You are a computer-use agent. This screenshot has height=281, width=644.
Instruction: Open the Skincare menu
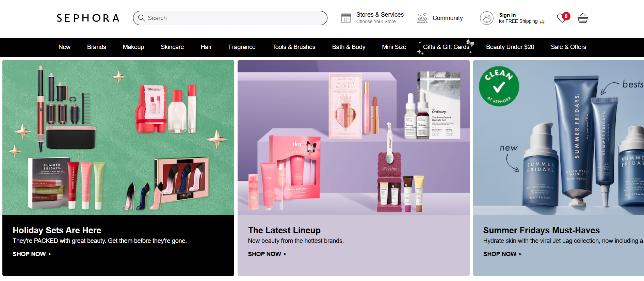172,47
